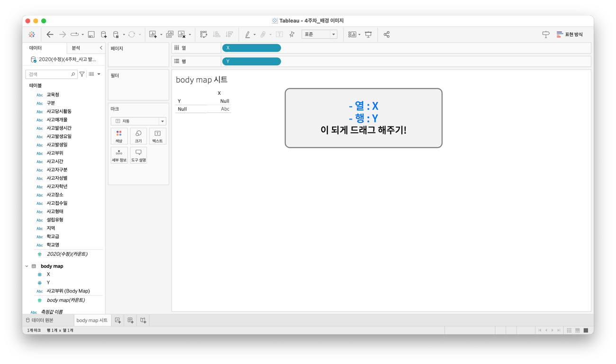Image resolution: width=616 pixels, height=364 pixels.
Task: Open the 자동 mark type dropdown
Action: pos(138,121)
